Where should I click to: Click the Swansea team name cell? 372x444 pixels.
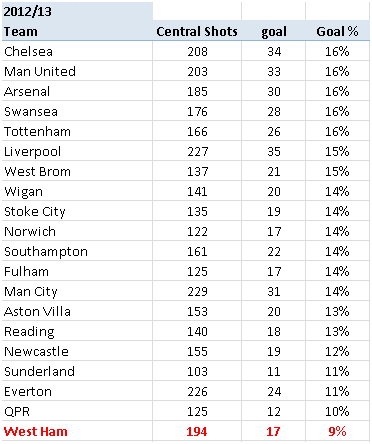pos(77,111)
